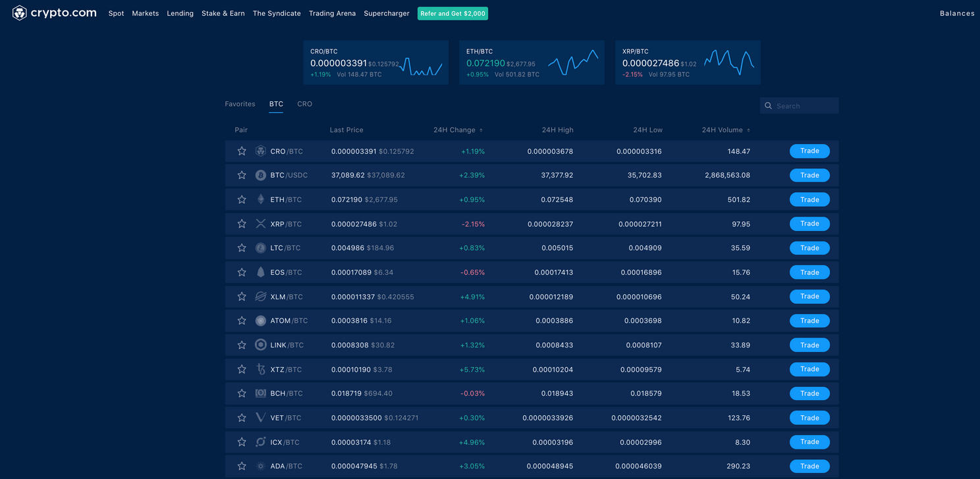Toggle favorite star for ADA/BTC

pos(242,466)
